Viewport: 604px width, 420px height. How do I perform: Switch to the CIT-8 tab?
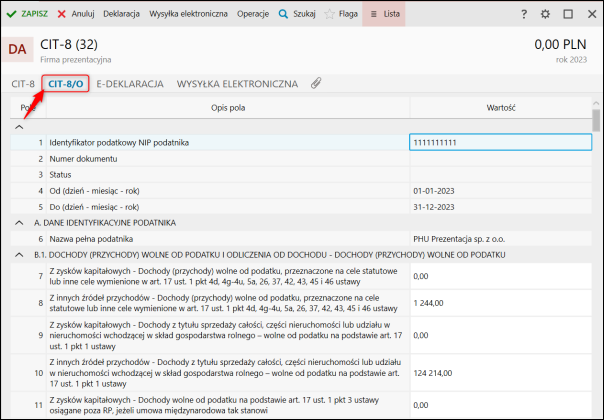coord(23,84)
